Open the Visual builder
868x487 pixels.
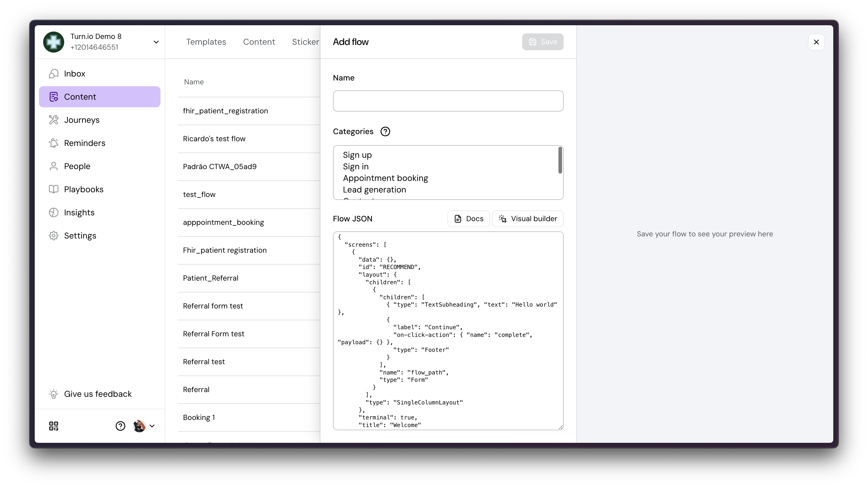528,219
